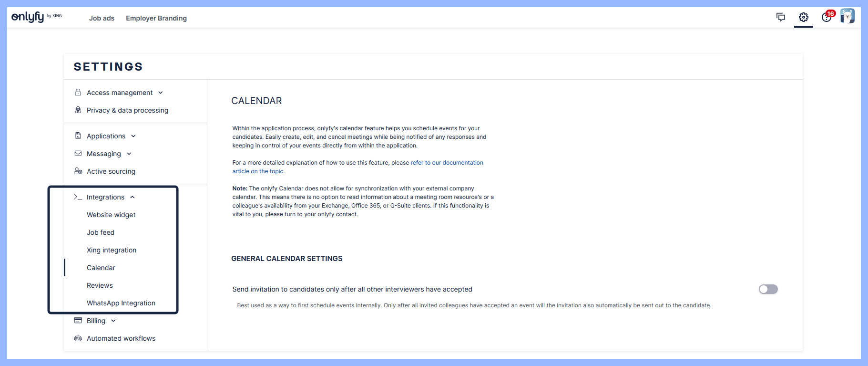The width and height of the screenshot is (868, 366).
Task: Collapse the Integrations section
Action: click(133, 197)
